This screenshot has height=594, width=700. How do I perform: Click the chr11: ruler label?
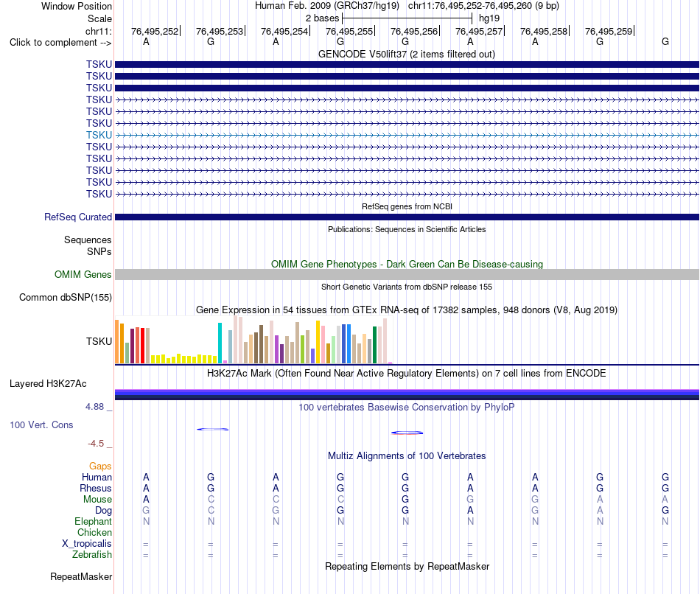point(98,31)
